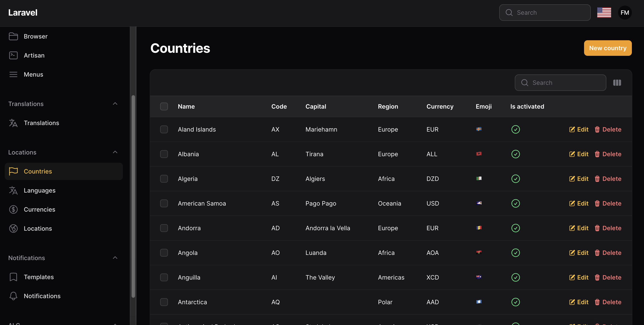
Task: Collapse the Locations sidebar group
Action: 115,152
